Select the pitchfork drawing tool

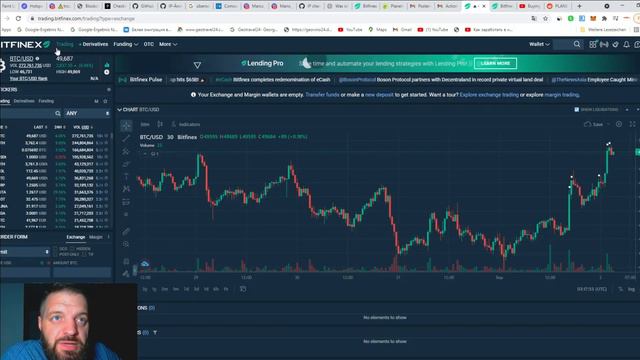tap(126, 151)
